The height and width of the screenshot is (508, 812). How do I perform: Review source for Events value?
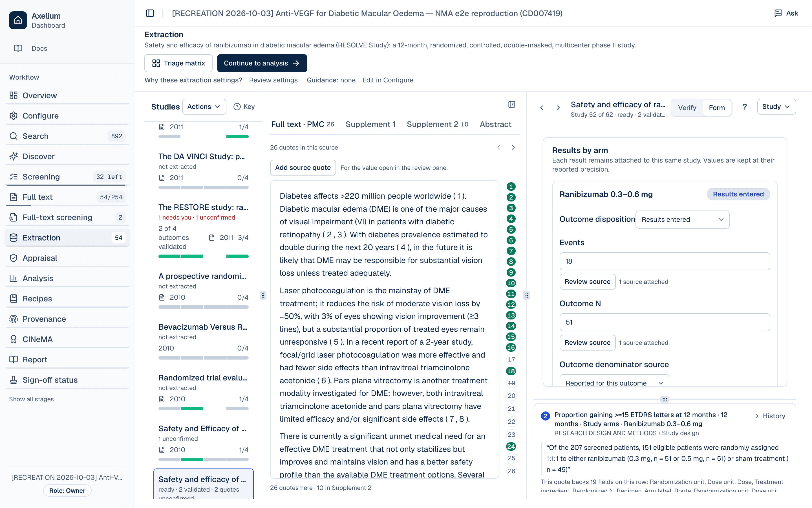click(x=587, y=282)
